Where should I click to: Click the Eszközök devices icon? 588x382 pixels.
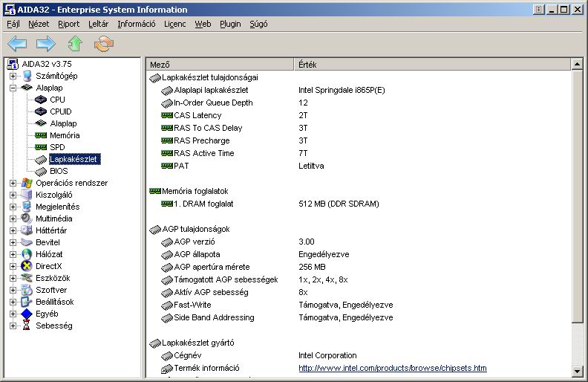(x=27, y=278)
